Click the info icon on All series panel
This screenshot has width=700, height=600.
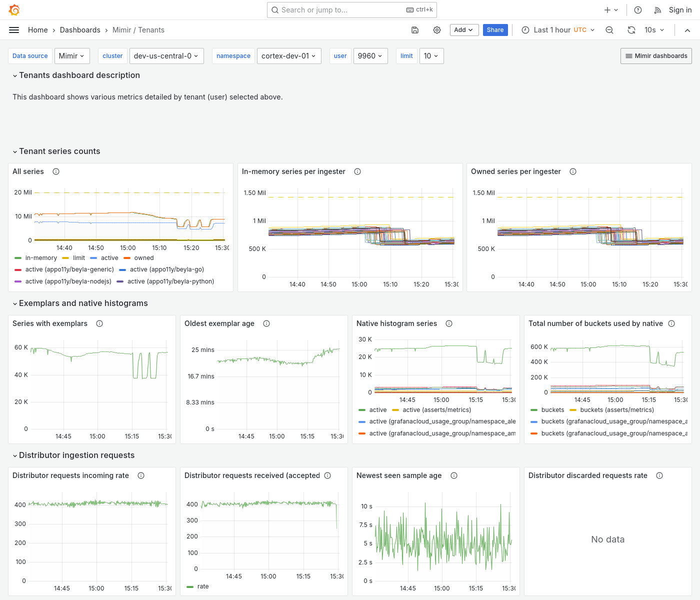click(55, 171)
